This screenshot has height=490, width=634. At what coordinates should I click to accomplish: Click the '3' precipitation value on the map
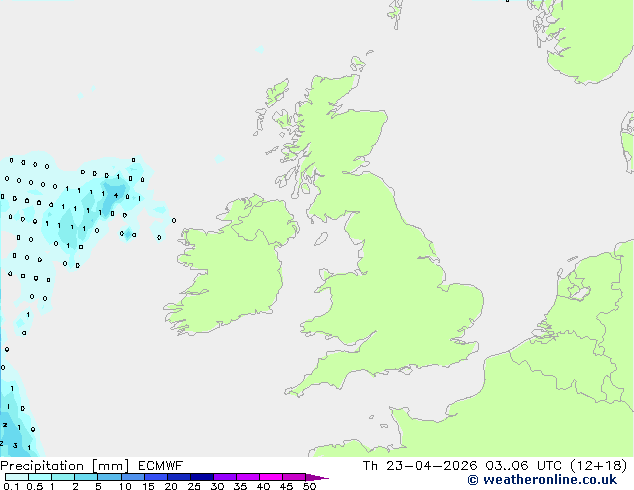click(15, 446)
